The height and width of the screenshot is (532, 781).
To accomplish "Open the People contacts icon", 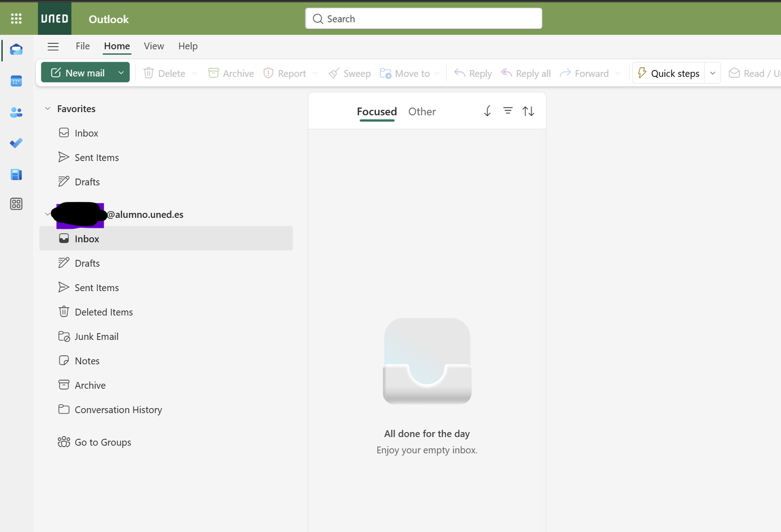I will (x=16, y=112).
